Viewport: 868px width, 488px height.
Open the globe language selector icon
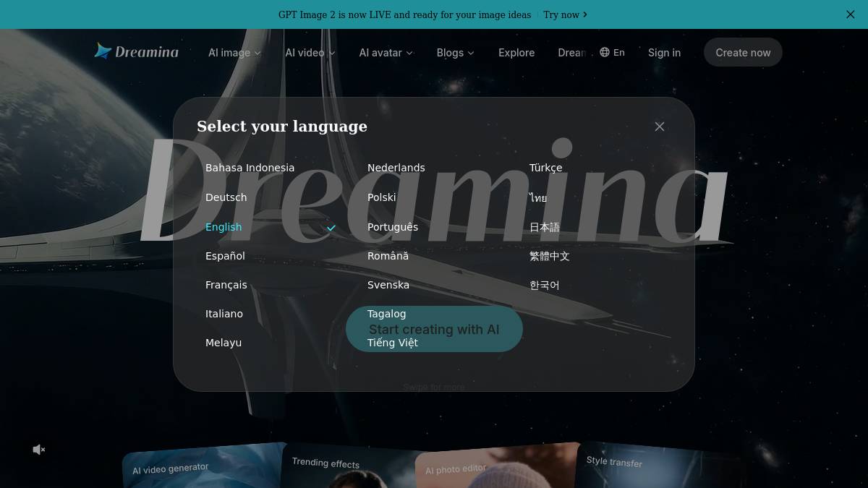point(605,52)
